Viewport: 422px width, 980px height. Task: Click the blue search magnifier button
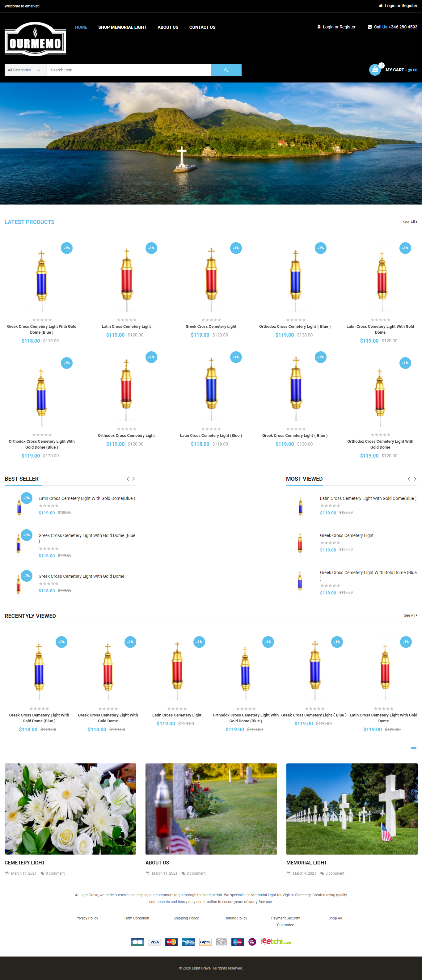(226, 70)
